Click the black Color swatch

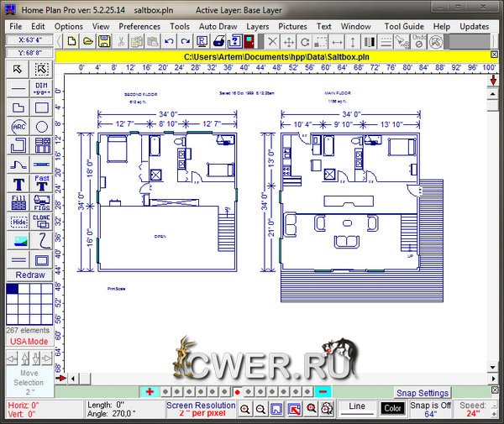tap(392, 408)
